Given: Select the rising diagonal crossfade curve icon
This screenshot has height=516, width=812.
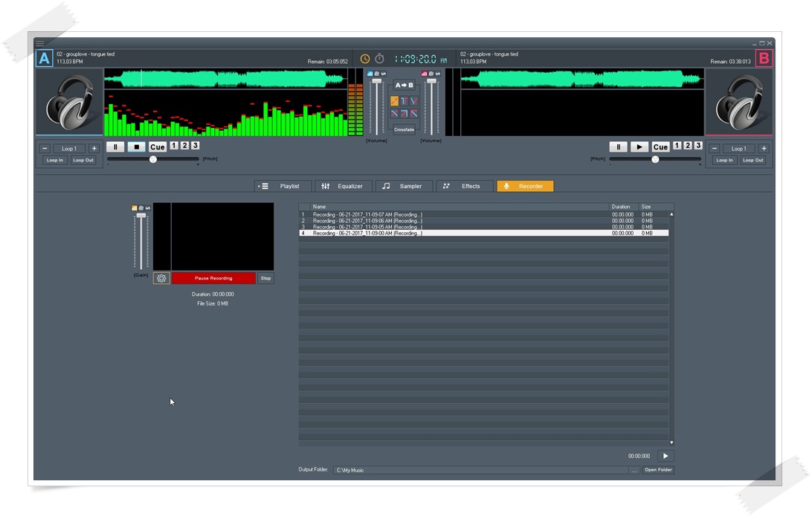Looking at the screenshot, I should 405,113.
